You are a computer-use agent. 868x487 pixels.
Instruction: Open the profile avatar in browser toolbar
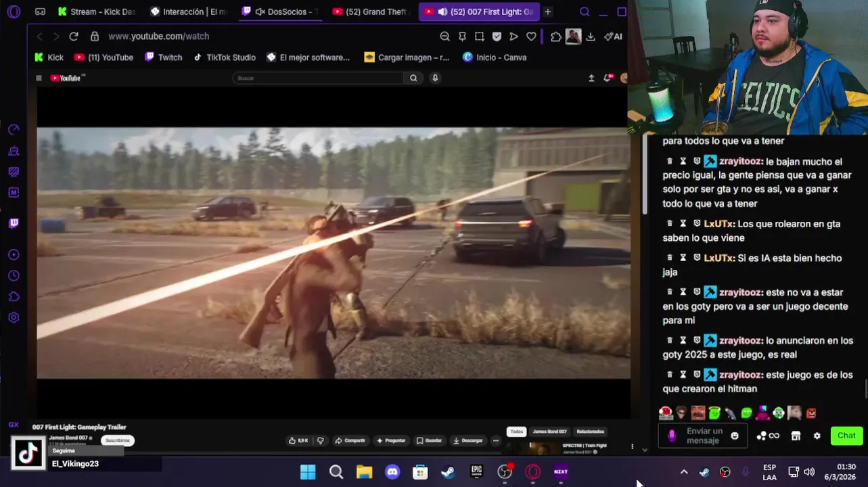click(573, 37)
